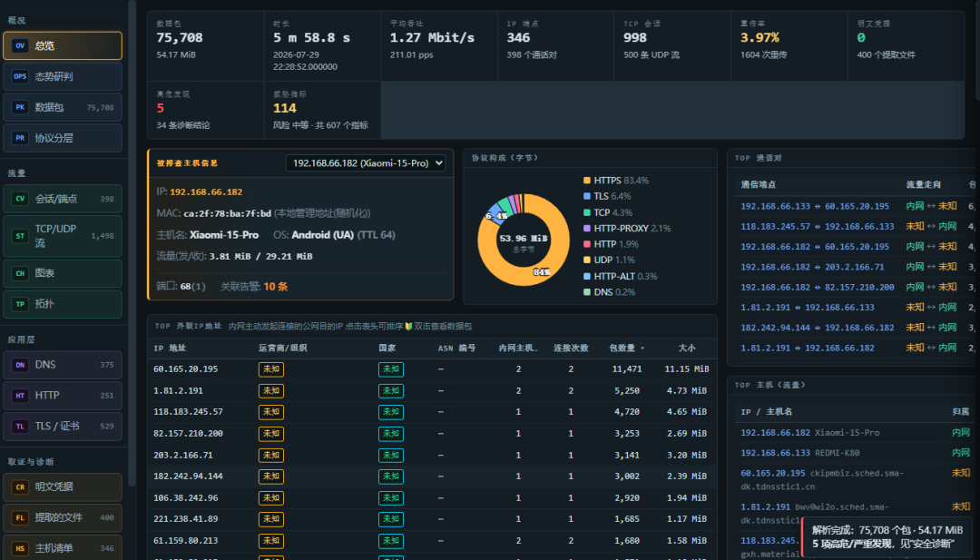Sort by 连接次数 column header

pos(571,349)
